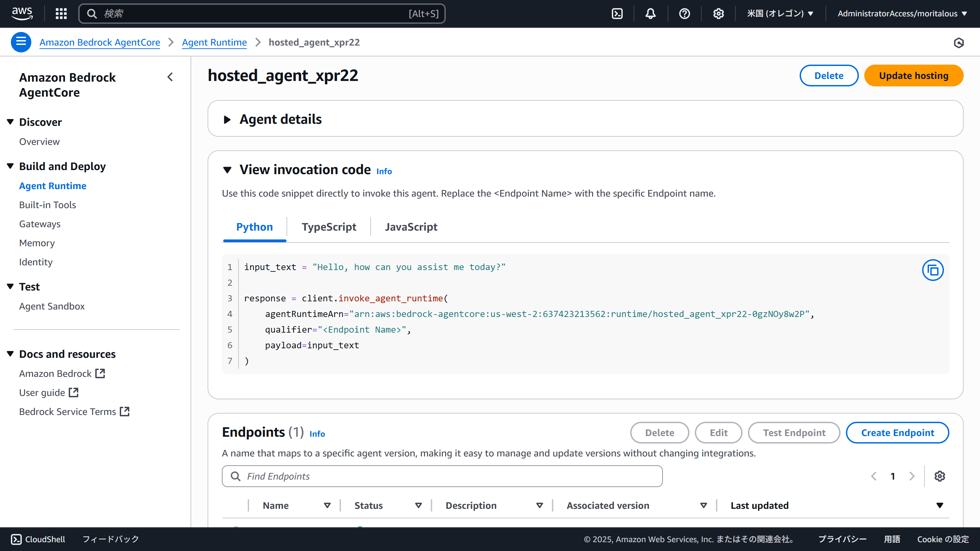Viewport: 980px width, 551px height.
Task: Click the recently visited services icon
Action: pyautogui.click(x=959, y=42)
